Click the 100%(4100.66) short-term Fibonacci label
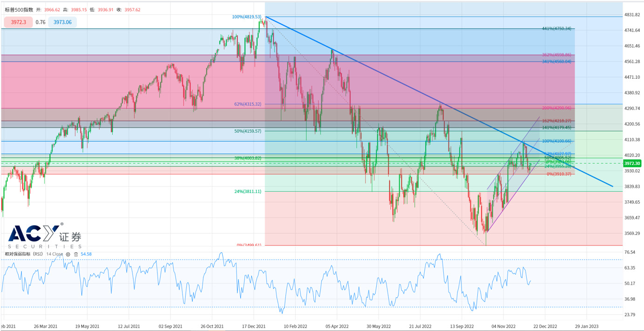 556,141
